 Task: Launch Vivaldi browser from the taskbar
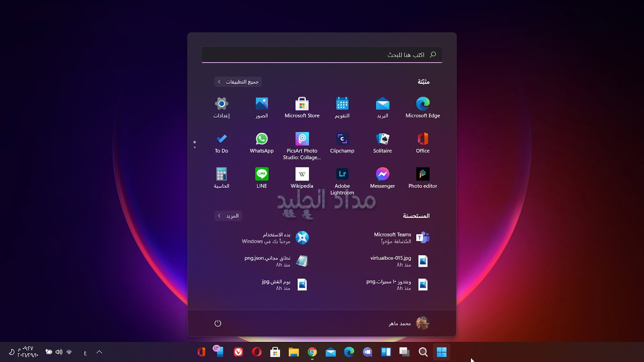point(238,352)
